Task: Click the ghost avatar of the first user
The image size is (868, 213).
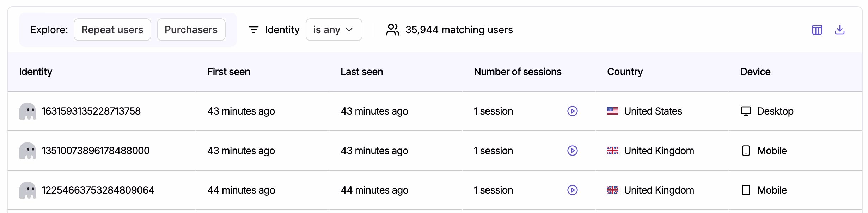Action: (28, 111)
